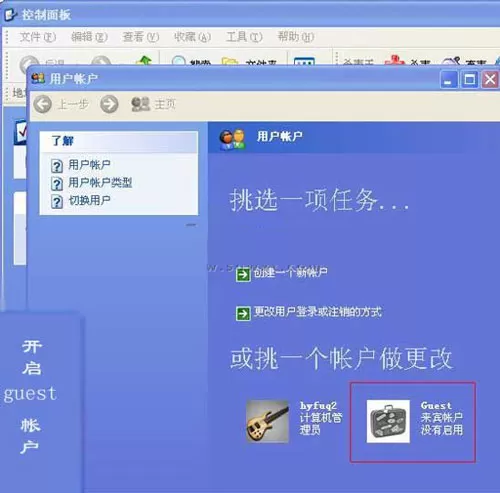Open the 工具(T) menu

[x=244, y=37]
